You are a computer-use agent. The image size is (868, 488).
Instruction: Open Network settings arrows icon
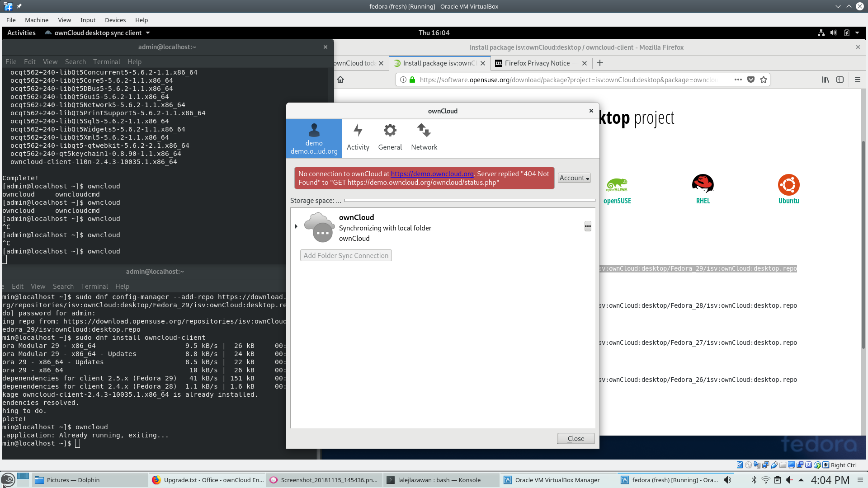pos(424,130)
